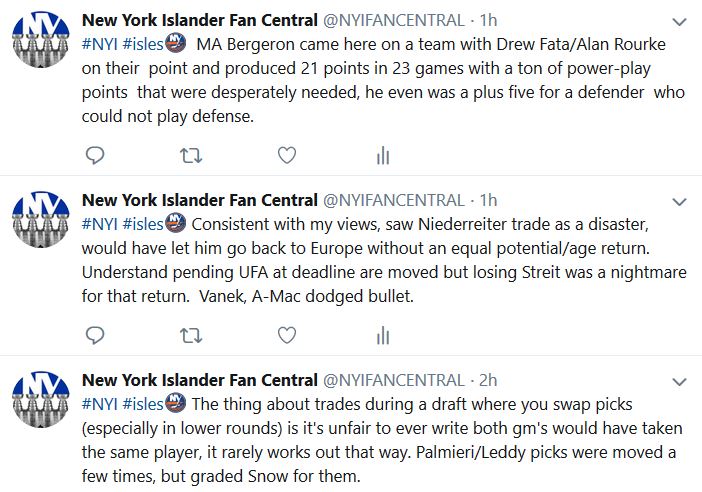The image size is (702, 492).
Task: Reply to the MA Bergeron tweet
Action: click(96, 155)
